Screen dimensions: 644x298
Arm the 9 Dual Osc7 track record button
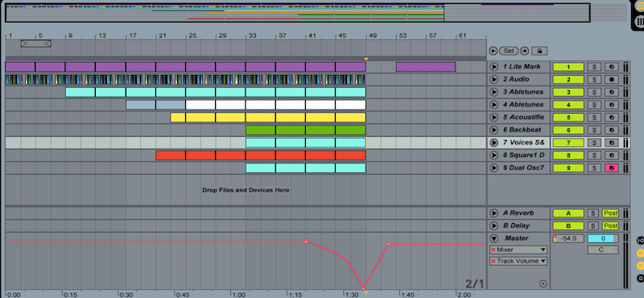(x=612, y=168)
